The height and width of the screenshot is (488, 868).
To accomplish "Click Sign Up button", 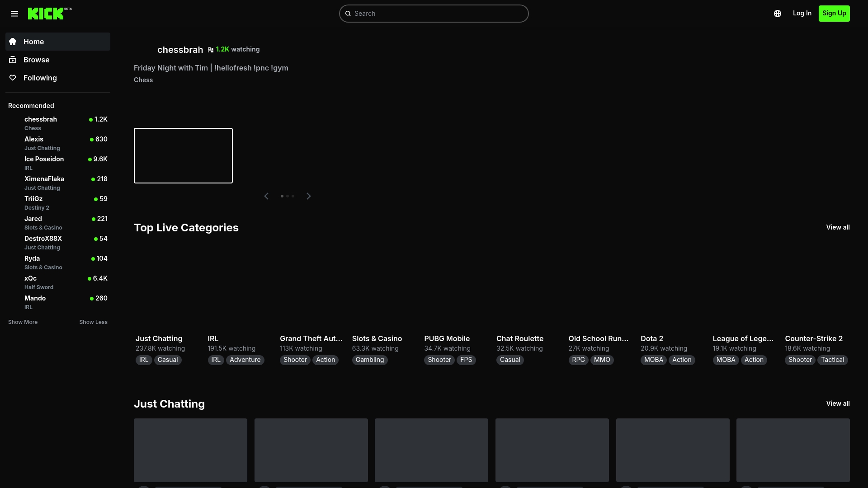I will [834, 14].
